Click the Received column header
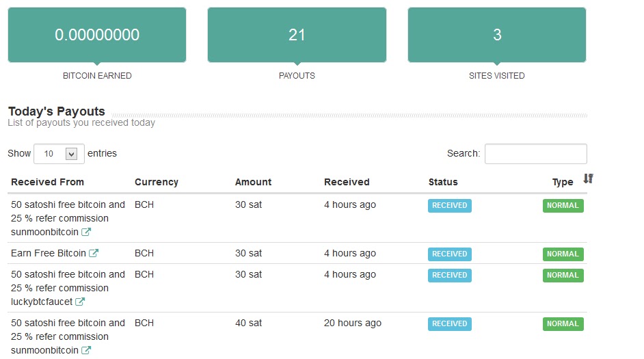The height and width of the screenshot is (359, 644). pyautogui.click(x=347, y=182)
